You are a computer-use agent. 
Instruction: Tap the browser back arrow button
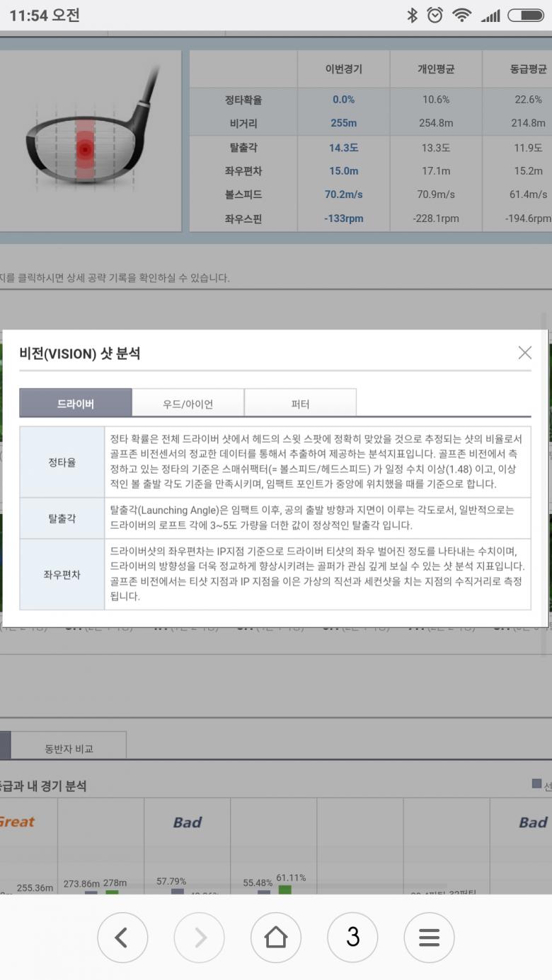[x=122, y=938]
